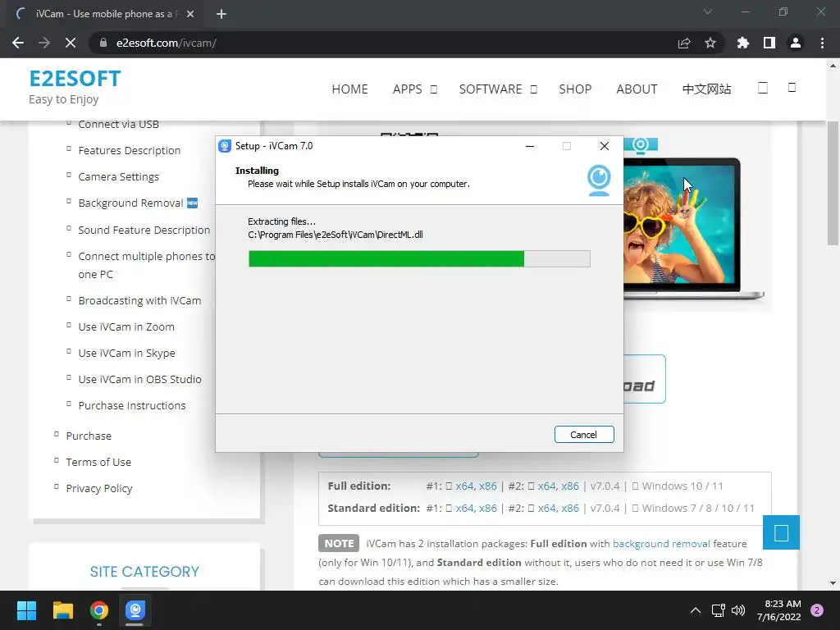Download Full edition #1 x64 installer

point(464,486)
